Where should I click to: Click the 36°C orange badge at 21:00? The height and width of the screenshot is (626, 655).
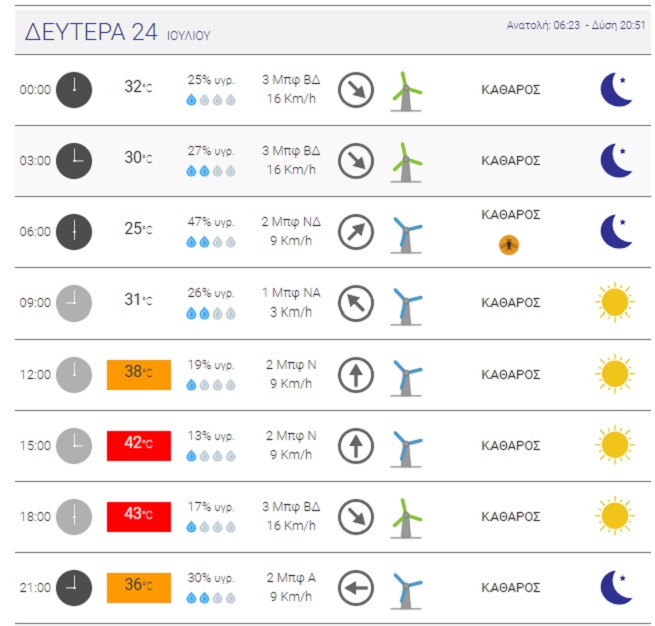(x=139, y=588)
